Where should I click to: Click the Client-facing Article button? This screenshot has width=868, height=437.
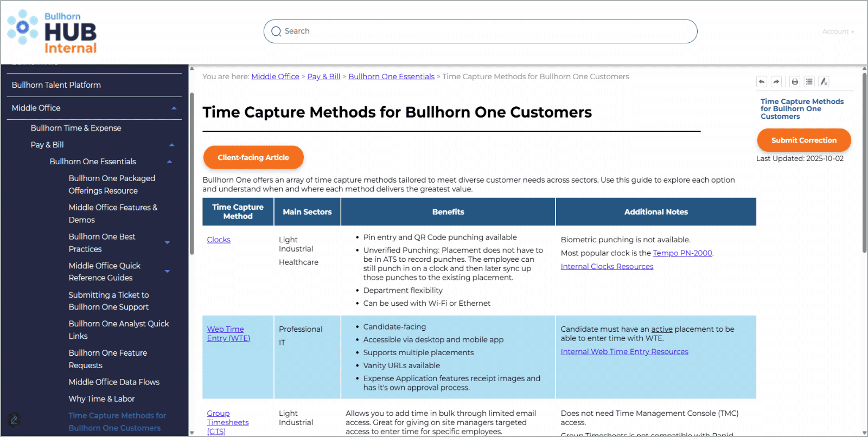coord(253,157)
